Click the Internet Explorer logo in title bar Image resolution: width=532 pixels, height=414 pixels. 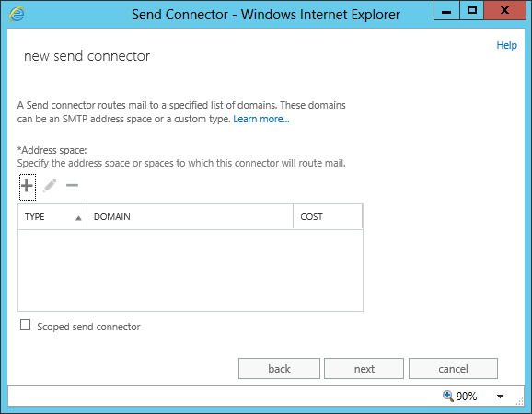pyautogui.click(x=17, y=14)
